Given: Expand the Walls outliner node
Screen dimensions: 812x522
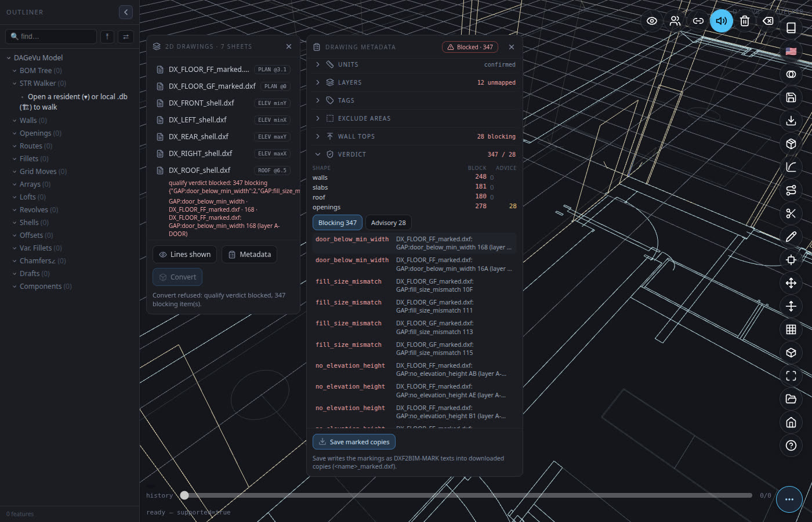Looking at the screenshot, I should pyautogui.click(x=14, y=121).
